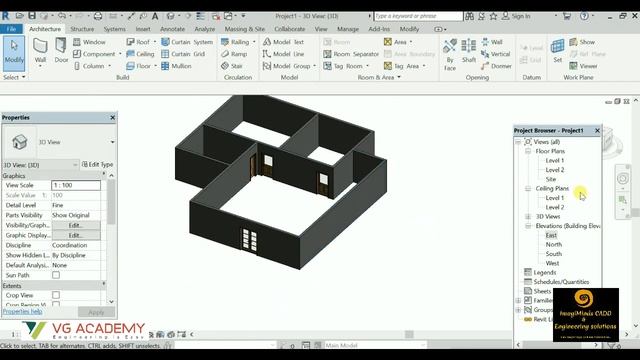Click the Sign In button
This screenshot has height=360, width=640.
tap(516, 16)
